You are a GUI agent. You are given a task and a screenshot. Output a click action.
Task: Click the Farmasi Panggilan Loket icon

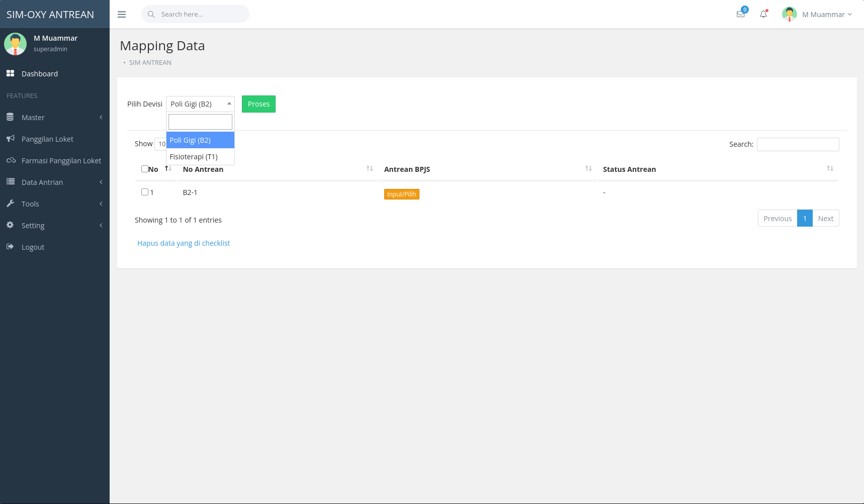coord(11,160)
